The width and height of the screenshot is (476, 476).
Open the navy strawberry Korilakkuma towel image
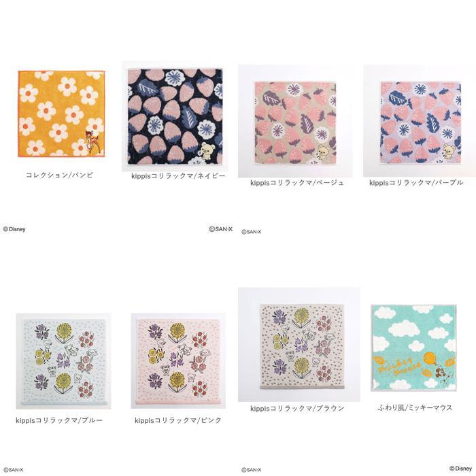[175, 116]
